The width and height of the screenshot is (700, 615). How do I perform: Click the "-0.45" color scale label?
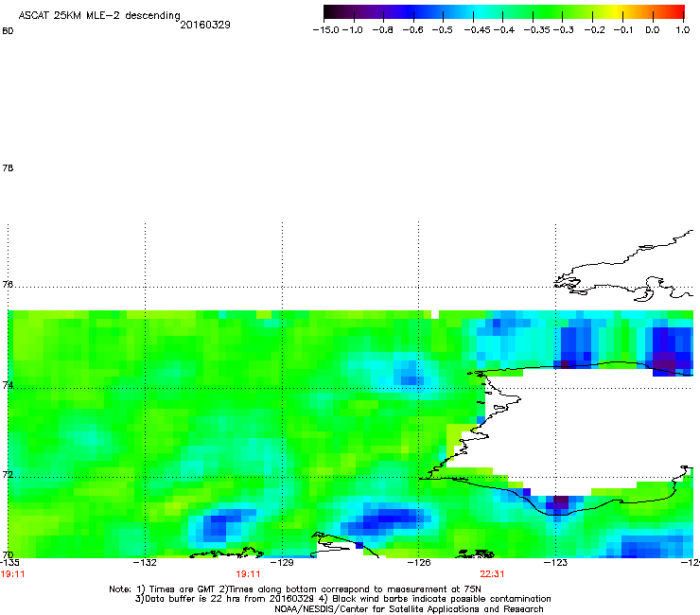click(478, 30)
